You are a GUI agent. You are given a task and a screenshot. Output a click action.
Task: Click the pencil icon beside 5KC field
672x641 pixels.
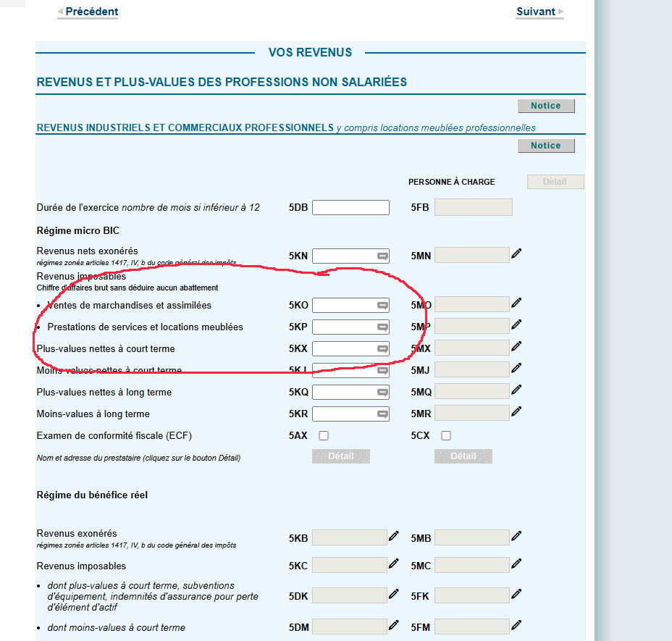394,564
